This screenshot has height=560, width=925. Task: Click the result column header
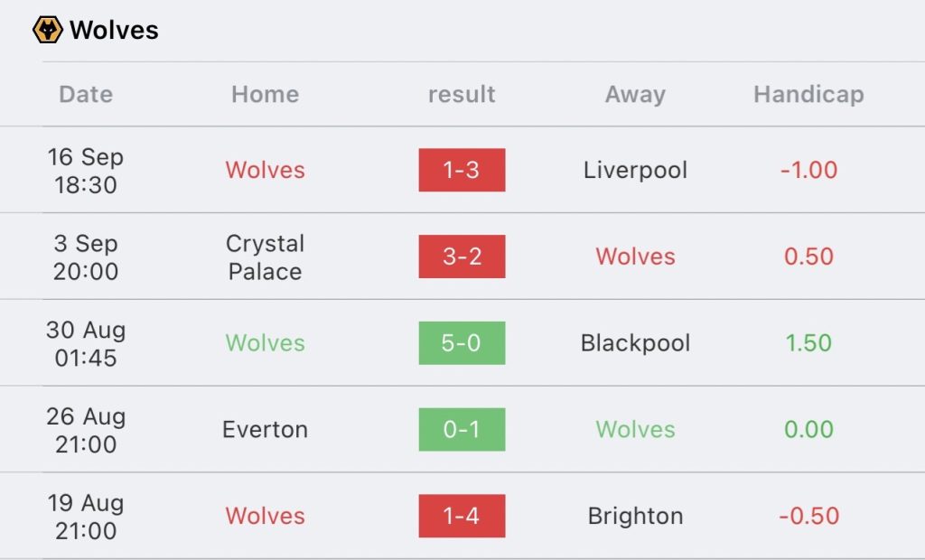pos(462,94)
